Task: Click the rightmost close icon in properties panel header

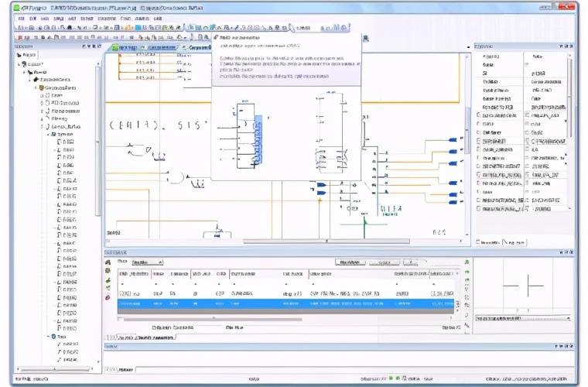Action: tap(572, 46)
